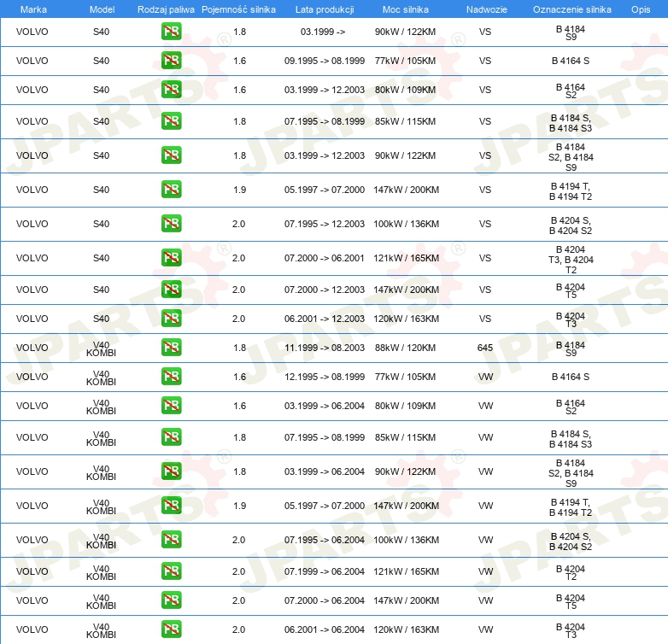Click the fuel icon in the V40 KOMBI 1.9 row

point(171,505)
